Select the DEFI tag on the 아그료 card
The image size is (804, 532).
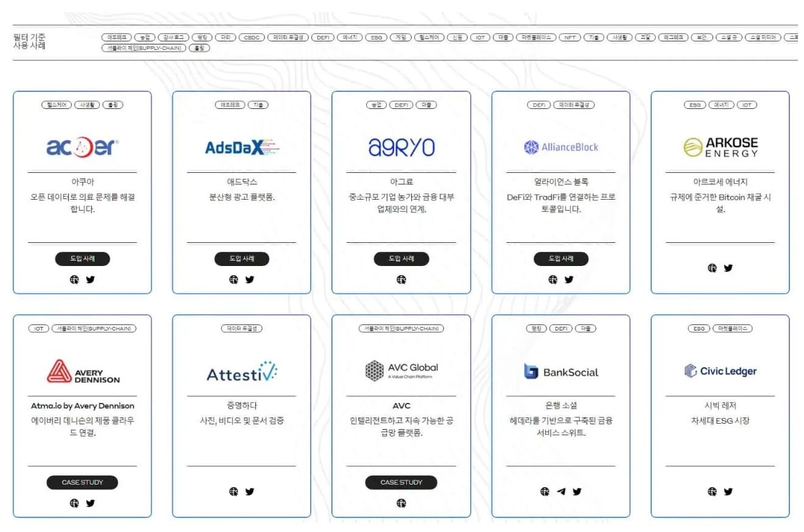tap(401, 105)
